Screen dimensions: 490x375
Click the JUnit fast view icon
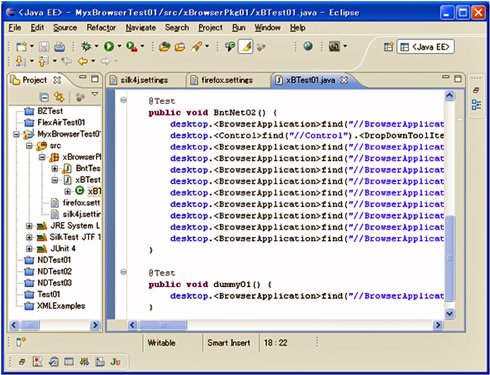pos(115,362)
